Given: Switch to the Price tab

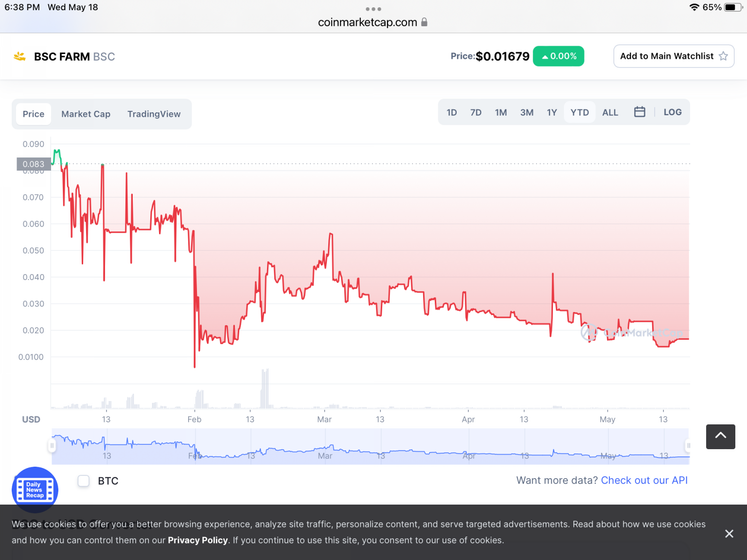Looking at the screenshot, I should (x=34, y=114).
